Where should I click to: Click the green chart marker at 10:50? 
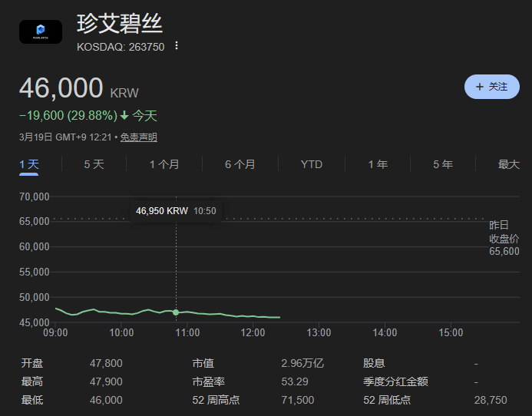177,312
